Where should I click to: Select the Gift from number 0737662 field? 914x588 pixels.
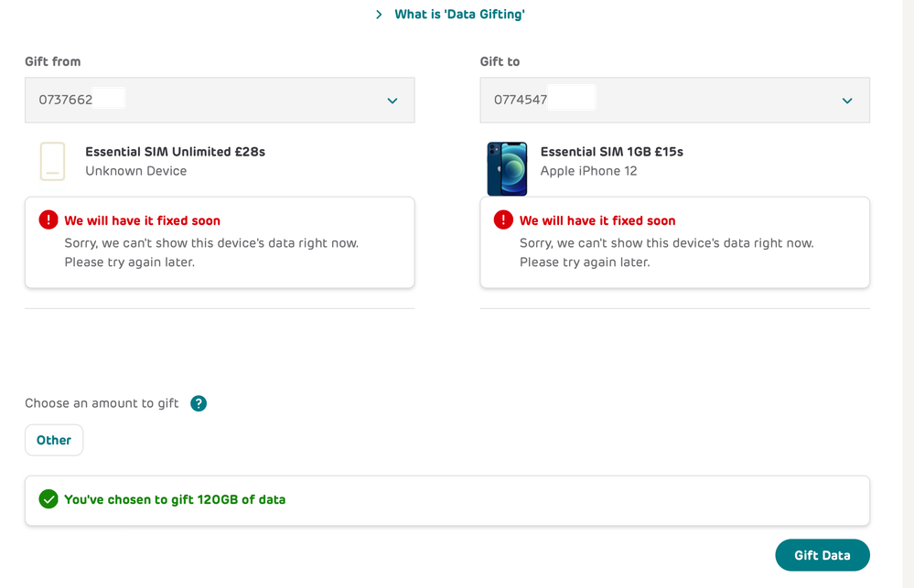pos(220,101)
